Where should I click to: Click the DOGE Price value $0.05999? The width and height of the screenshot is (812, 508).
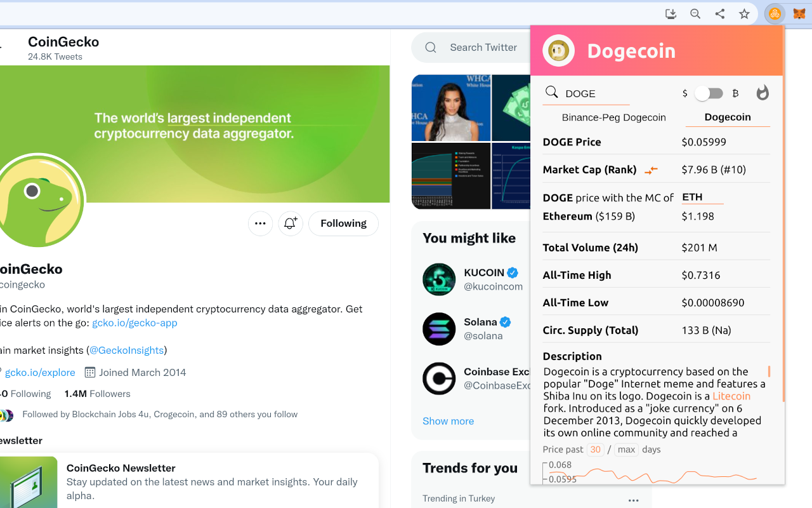pos(704,142)
